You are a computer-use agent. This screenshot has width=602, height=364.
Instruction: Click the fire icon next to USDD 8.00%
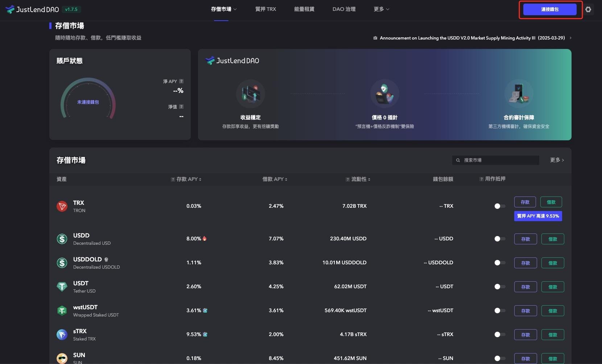click(205, 239)
